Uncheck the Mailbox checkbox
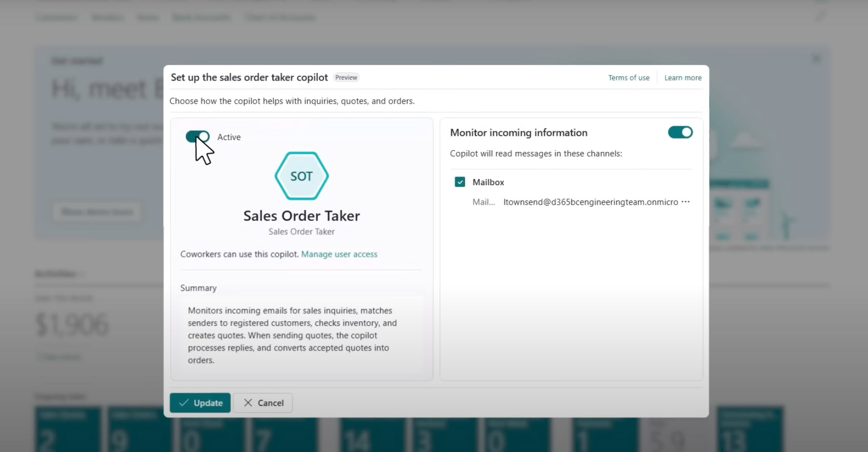The image size is (868, 452). coord(460,182)
